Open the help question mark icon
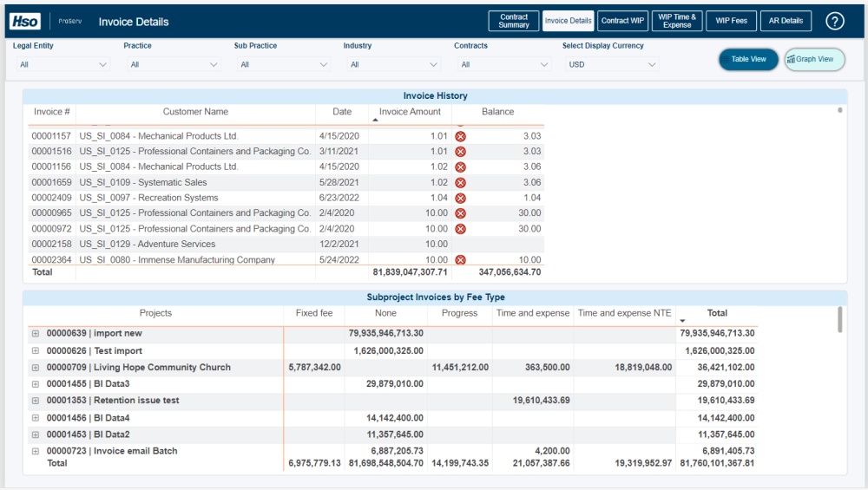This screenshot has height=490, width=868. tap(834, 21)
